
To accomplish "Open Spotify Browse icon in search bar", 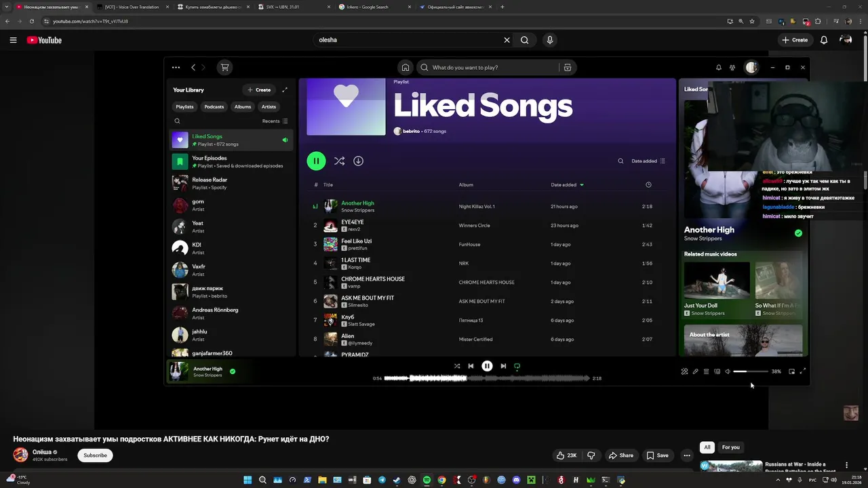I will (568, 67).
